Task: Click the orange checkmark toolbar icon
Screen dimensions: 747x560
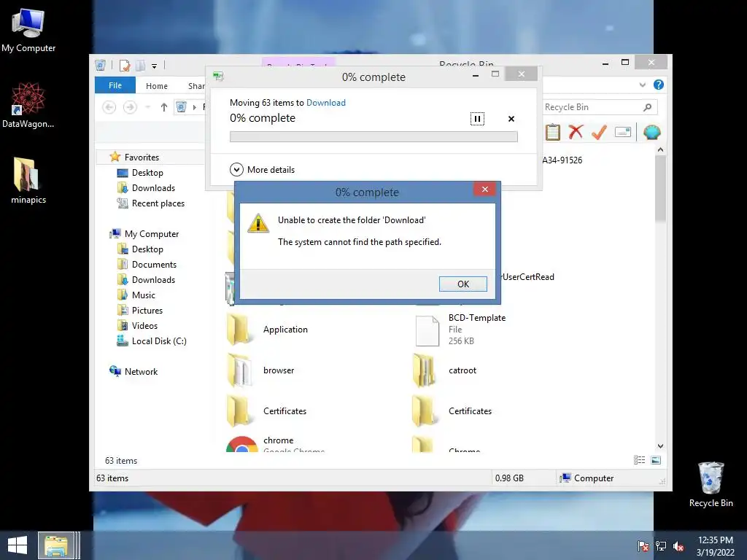Action: [599, 132]
